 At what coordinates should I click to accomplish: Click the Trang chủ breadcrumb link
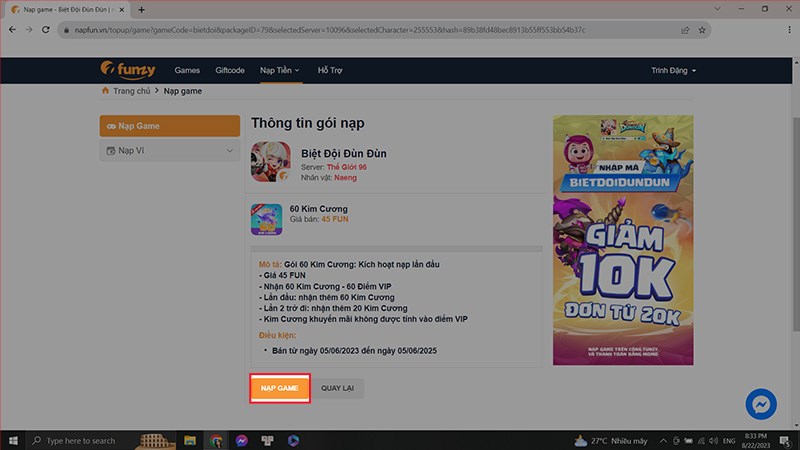click(132, 91)
